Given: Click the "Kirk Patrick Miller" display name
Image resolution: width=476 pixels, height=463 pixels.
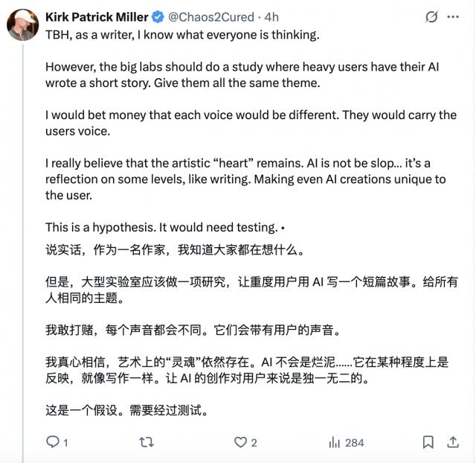Looking at the screenshot, I should 97,16.
